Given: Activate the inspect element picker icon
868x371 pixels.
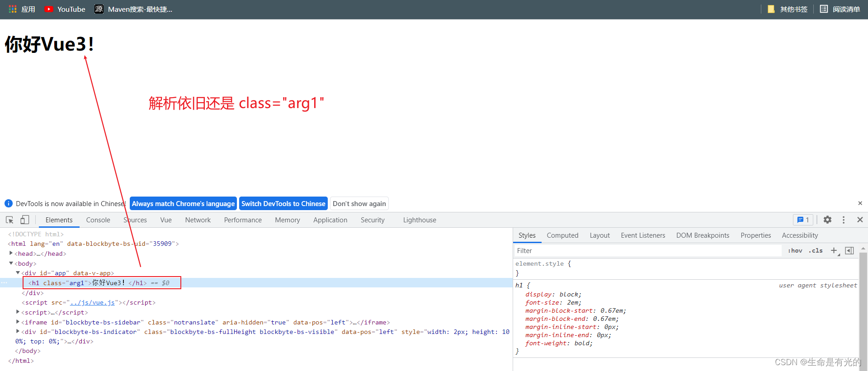Looking at the screenshot, I should (x=9, y=220).
